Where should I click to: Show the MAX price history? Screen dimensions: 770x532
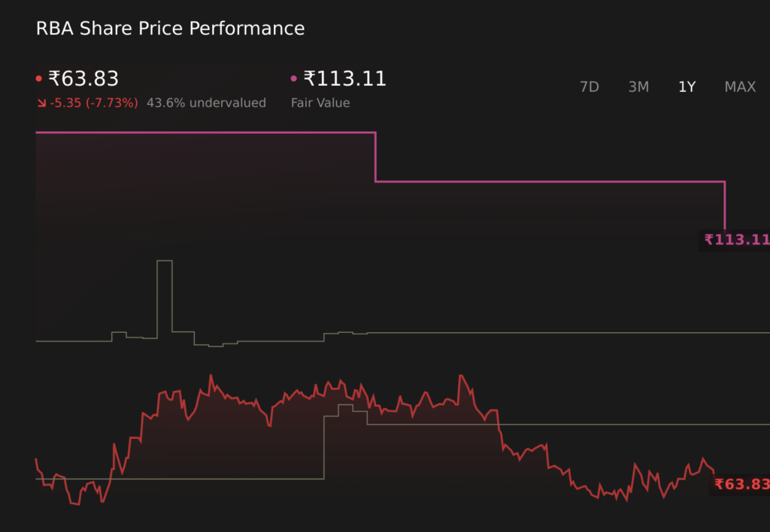pos(740,87)
